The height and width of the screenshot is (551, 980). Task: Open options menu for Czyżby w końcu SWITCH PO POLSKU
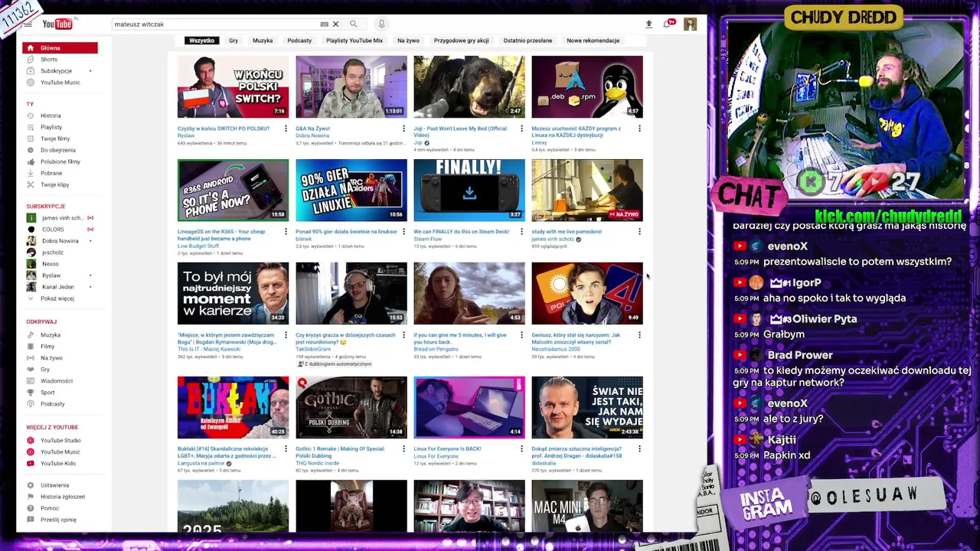coord(286,129)
